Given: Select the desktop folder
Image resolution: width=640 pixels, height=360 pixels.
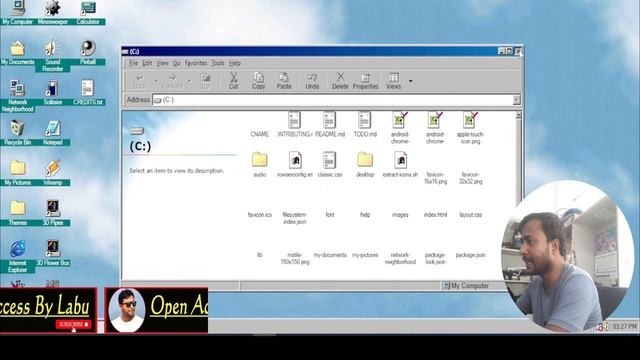Looking at the screenshot, I should pyautogui.click(x=365, y=164).
